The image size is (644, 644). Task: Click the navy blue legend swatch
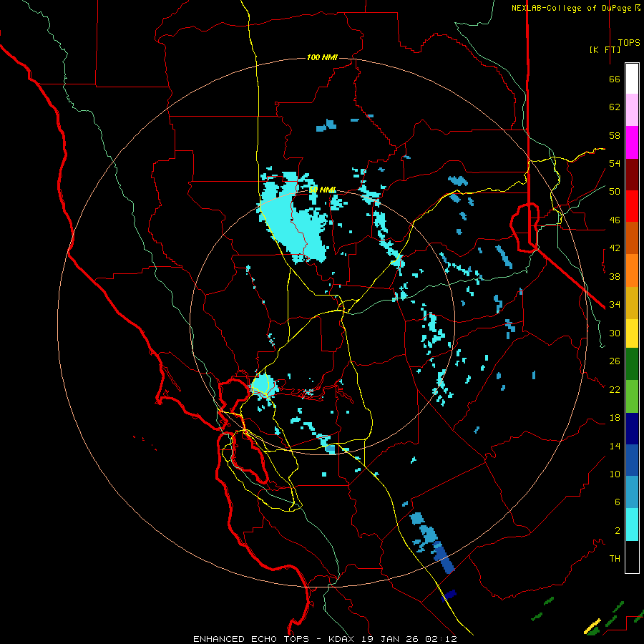point(632,429)
